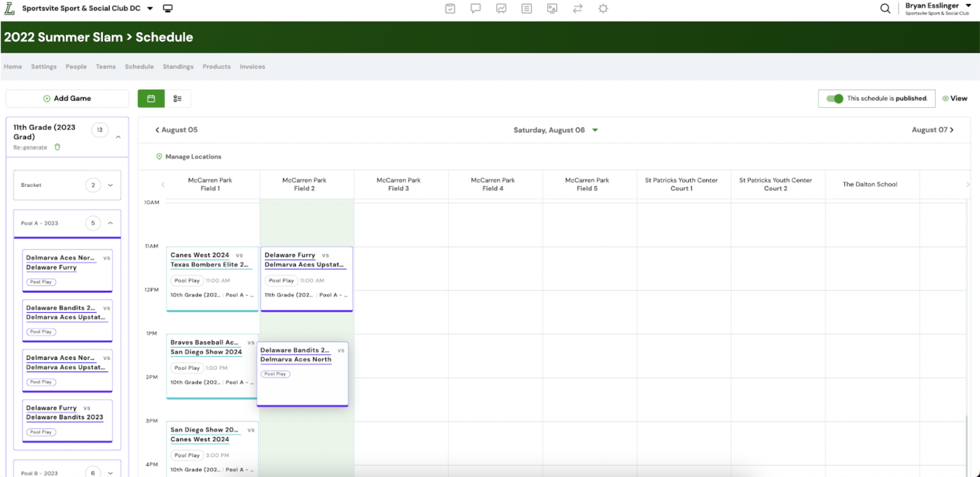Click the LeagueApps logo icon
The width and height of the screenshot is (980, 477).
click(x=9, y=8)
